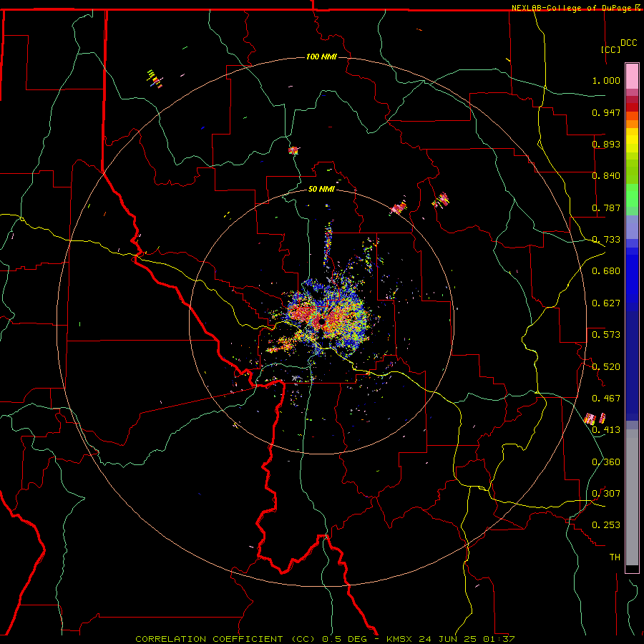Click the isolated echo near the right edge
Viewport: 644px width, 644px height.
tap(595, 419)
